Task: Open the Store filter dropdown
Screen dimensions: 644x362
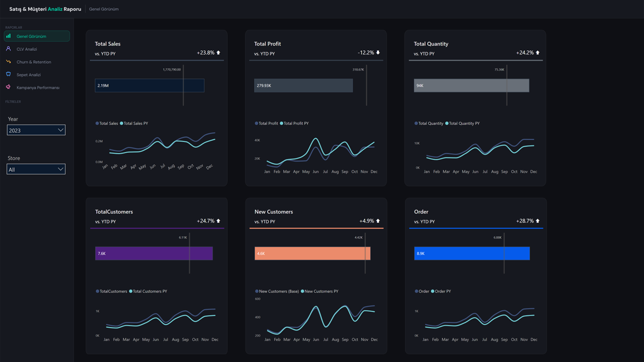Action: (x=36, y=169)
